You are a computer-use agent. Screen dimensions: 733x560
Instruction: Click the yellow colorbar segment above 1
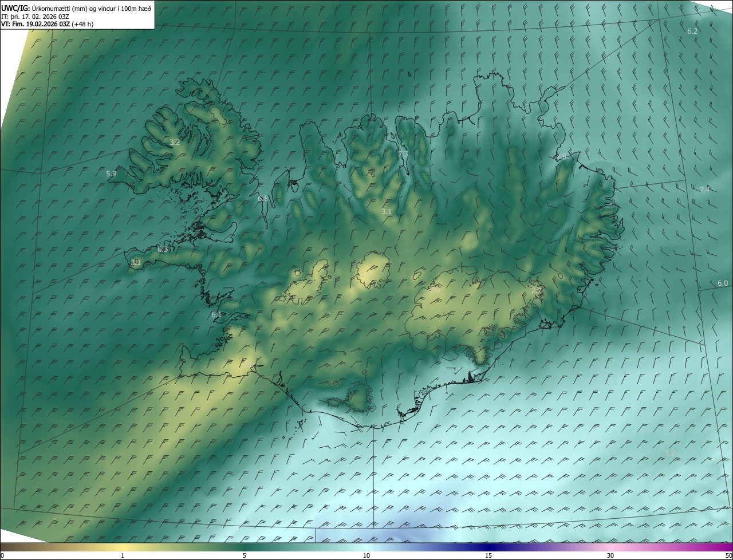tap(123, 547)
